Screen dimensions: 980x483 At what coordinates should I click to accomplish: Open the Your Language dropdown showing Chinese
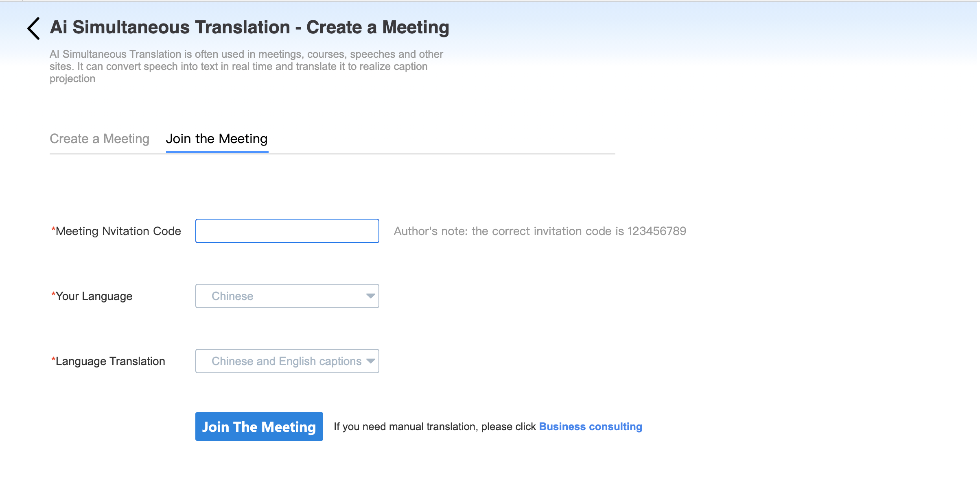287,296
